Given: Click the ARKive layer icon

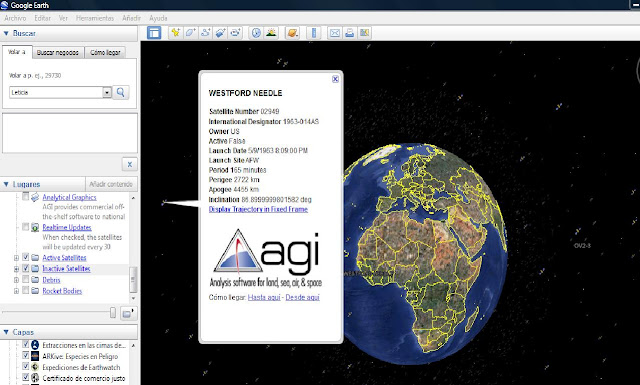Looking at the screenshot, I should (35, 356).
